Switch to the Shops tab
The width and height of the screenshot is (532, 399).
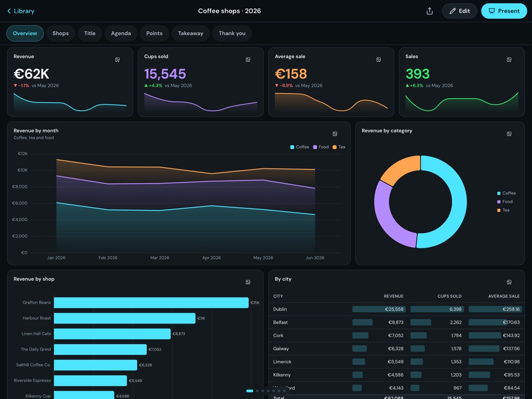60,33
